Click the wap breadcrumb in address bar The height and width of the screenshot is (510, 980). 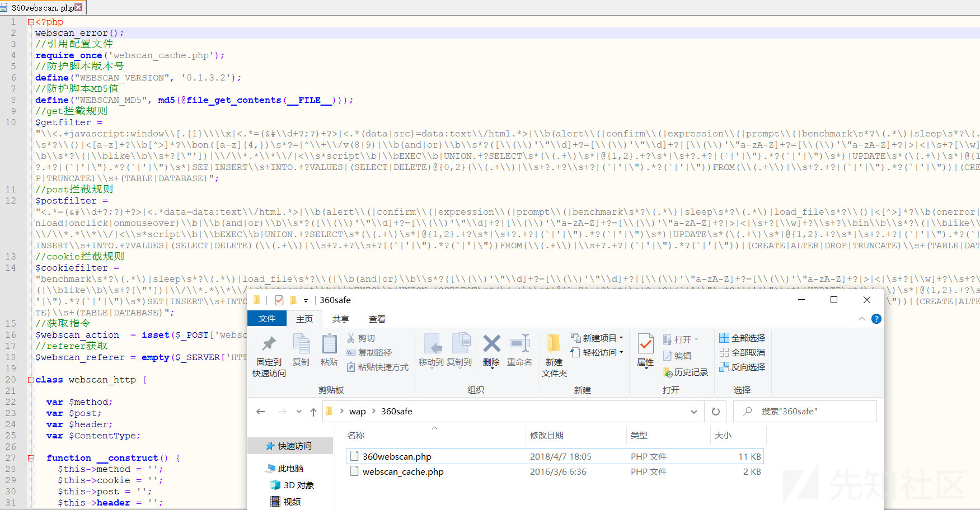[357, 412]
